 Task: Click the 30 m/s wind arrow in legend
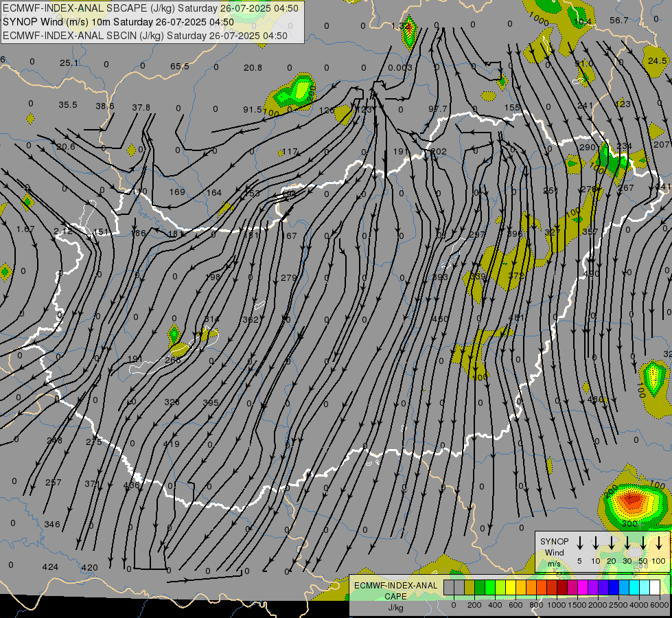point(627,542)
